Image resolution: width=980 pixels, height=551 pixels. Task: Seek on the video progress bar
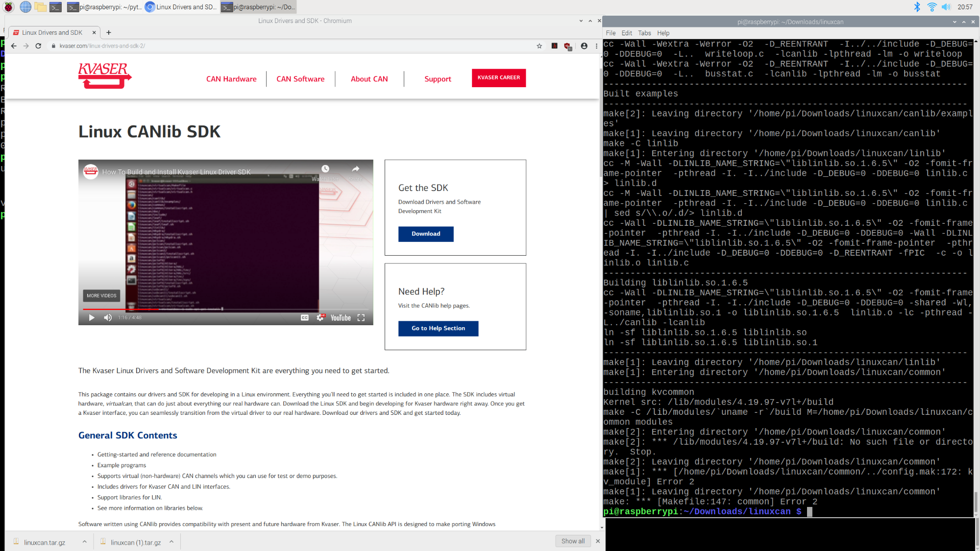coord(225,309)
